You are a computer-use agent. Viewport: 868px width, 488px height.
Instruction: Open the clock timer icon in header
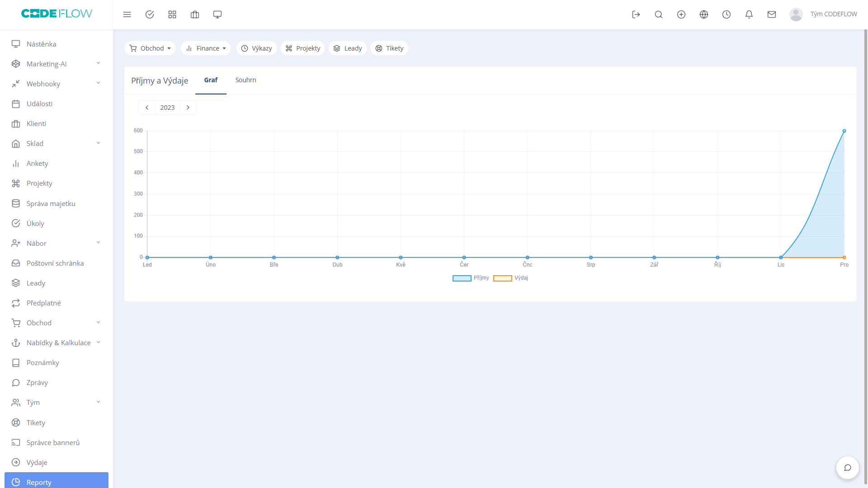[726, 14]
